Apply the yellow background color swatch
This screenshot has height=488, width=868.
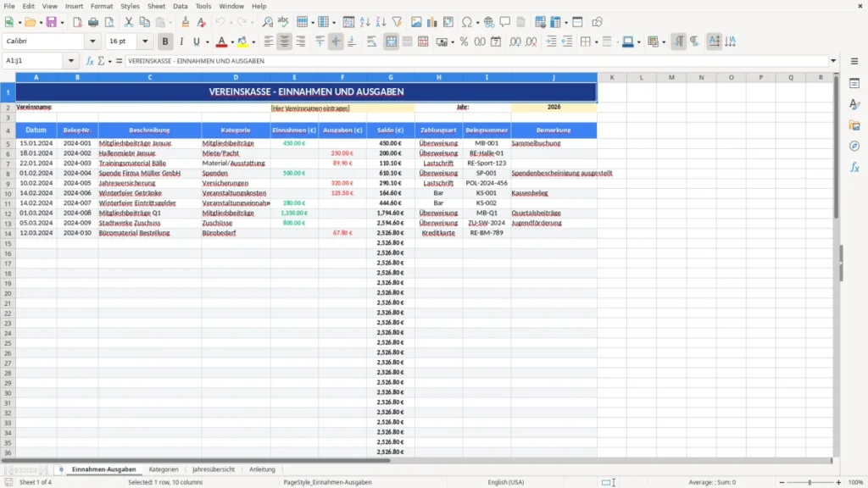(x=242, y=42)
